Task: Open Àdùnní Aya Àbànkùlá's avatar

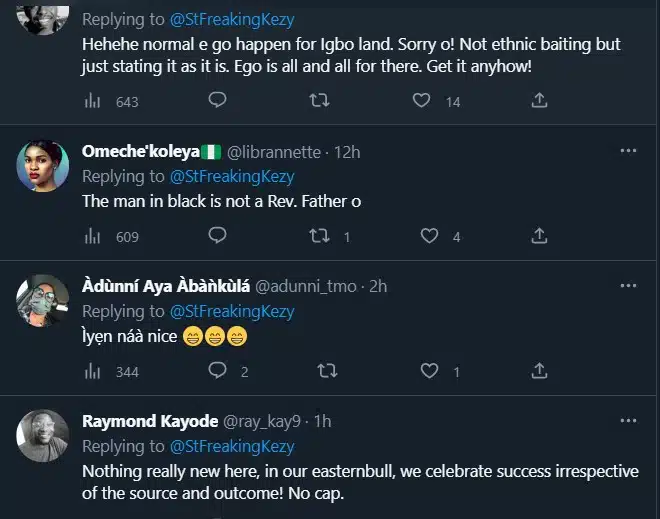Action: click(x=43, y=300)
